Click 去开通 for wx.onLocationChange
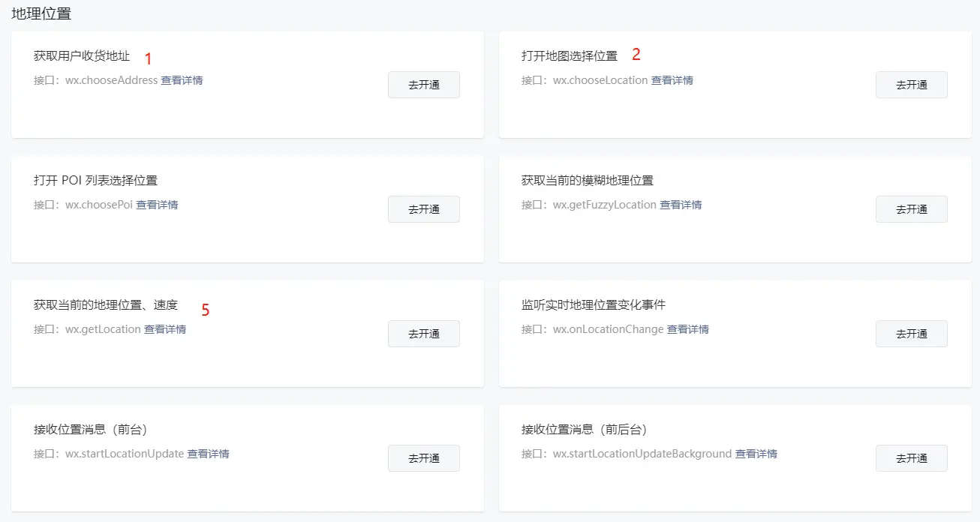The width and height of the screenshot is (980, 522). click(911, 334)
